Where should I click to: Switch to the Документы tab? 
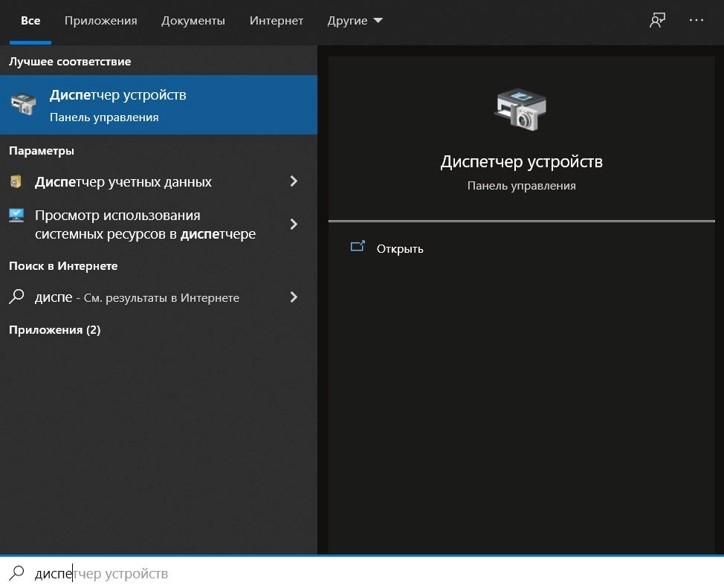(x=193, y=21)
